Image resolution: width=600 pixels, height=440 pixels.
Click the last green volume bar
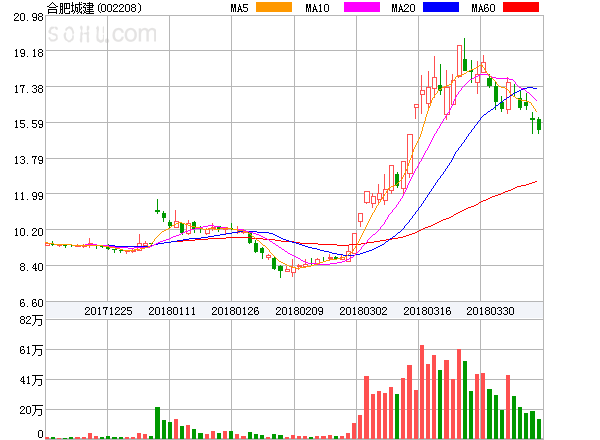(539, 429)
